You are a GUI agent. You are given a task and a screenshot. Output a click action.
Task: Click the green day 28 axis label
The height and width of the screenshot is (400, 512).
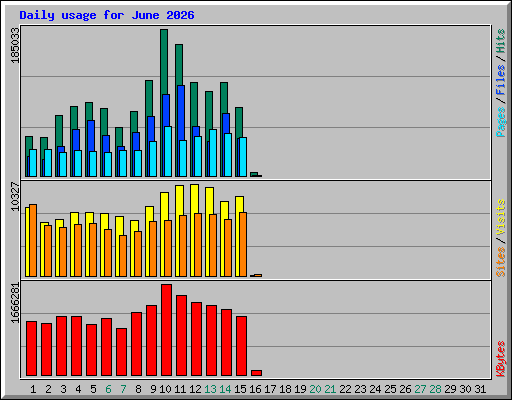point(435,389)
